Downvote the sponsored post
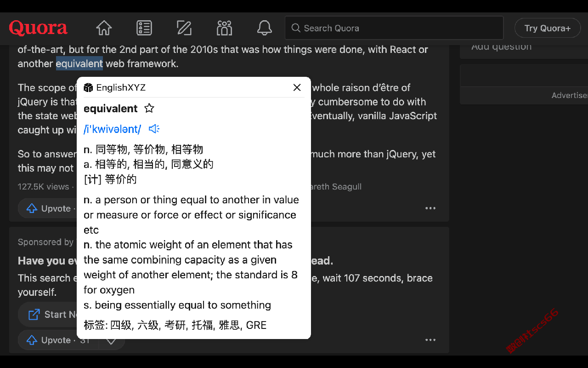This screenshot has height=368, width=588. coord(111,340)
